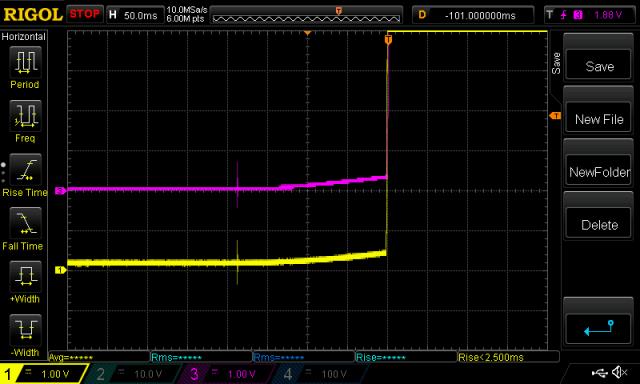The image size is (640, 384).
Task: Toggle the muted speaker icon
Action: (x=619, y=372)
